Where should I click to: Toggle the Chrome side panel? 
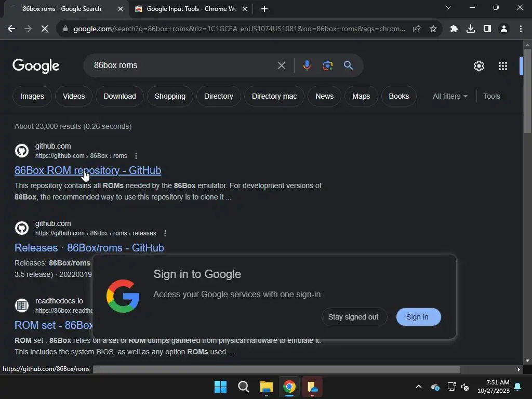[x=487, y=29]
